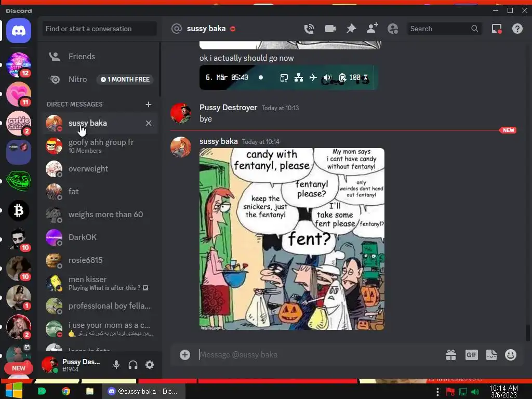Start a video call
532x399 pixels.
330,29
